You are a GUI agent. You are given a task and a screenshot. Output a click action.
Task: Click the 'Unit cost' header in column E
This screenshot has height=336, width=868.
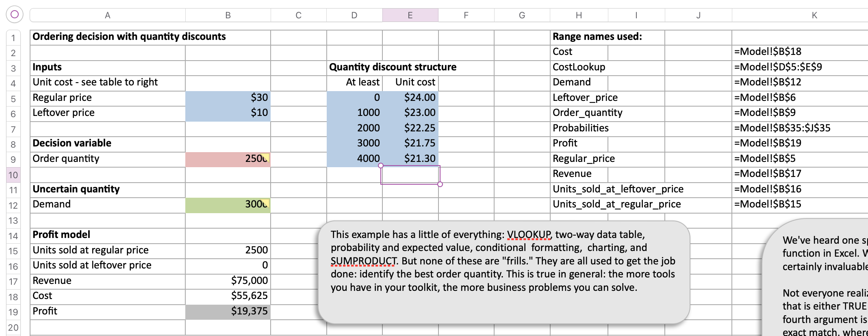coord(415,82)
